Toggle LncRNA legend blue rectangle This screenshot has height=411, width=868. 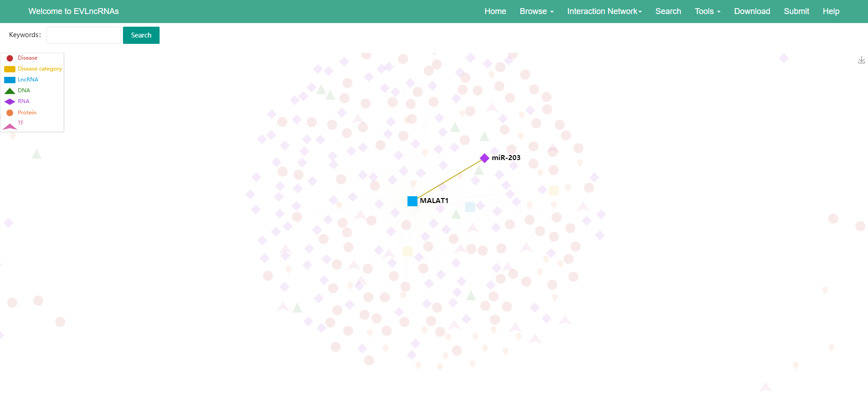coord(9,80)
